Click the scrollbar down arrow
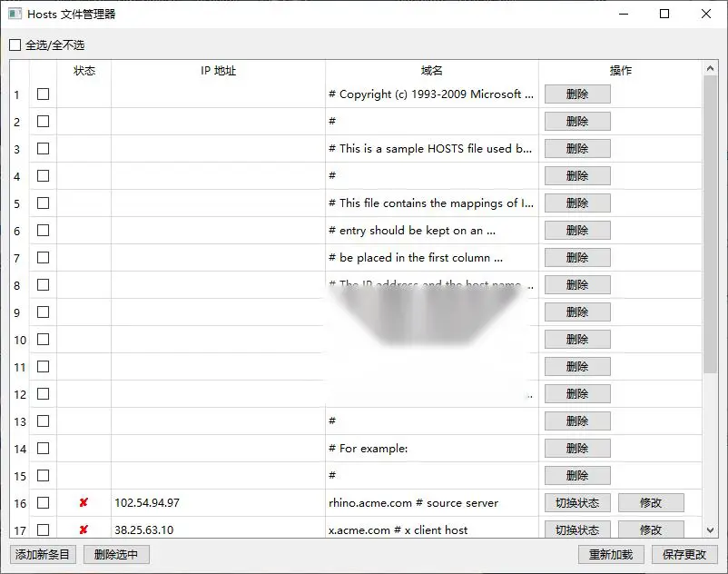Screen dimensions: 728x574 coord(710,529)
